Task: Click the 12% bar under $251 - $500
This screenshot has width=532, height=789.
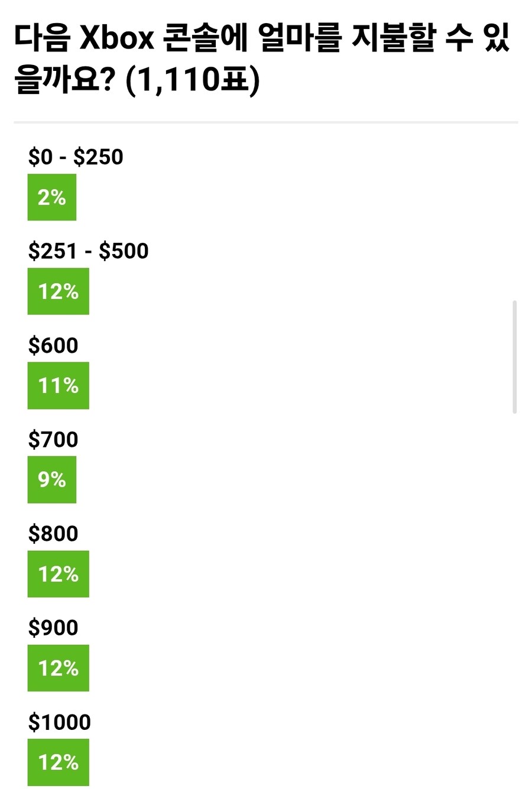Action: click(x=59, y=291)
